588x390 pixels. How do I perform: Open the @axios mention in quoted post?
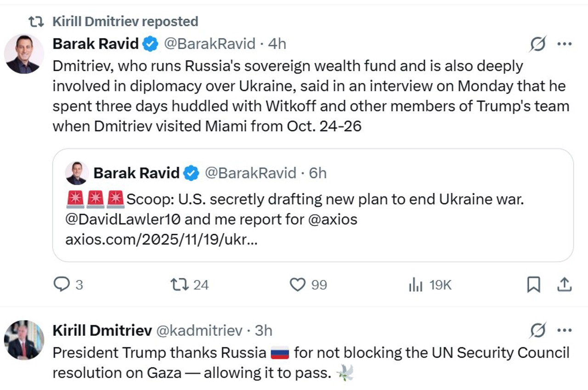pos(333,220)
